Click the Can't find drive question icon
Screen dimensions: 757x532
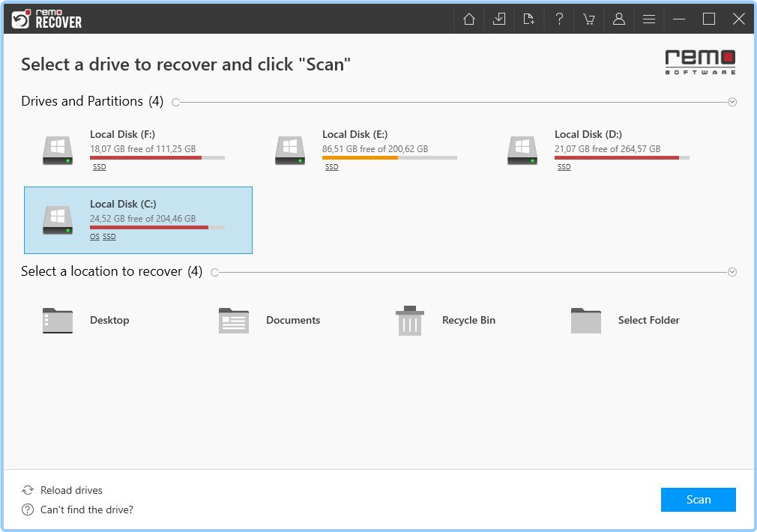point(28,510)
